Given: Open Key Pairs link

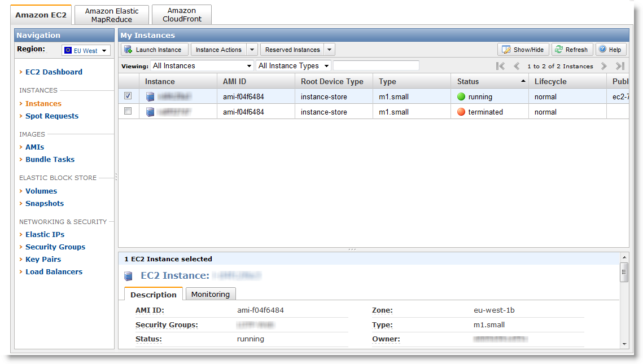Looking at the screenshot, I should [x=43, y=260].
